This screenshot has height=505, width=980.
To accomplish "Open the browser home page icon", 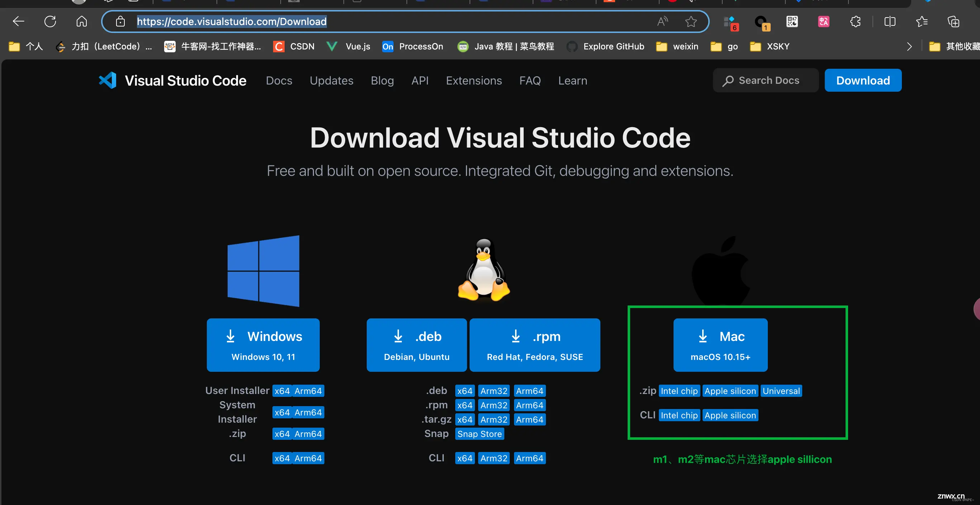I will [x=81, y=21].
